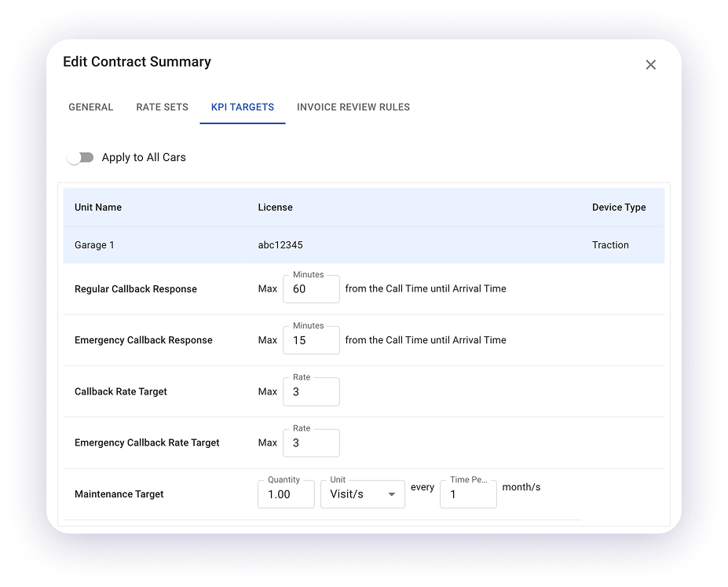Switch to the General tab
This screenshot has width=728, height=587.
91,108
